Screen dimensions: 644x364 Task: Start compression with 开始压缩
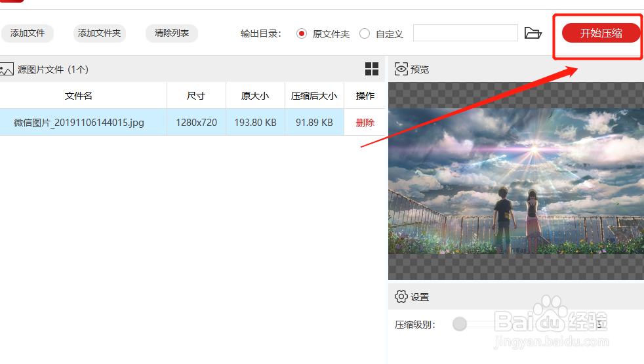pos(601,33)
